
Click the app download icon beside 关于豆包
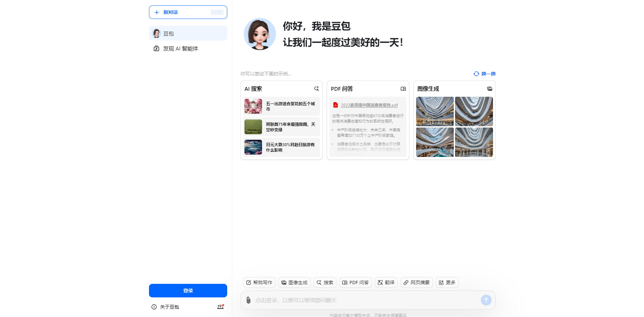pyautogui.click(x=220, y=307)
